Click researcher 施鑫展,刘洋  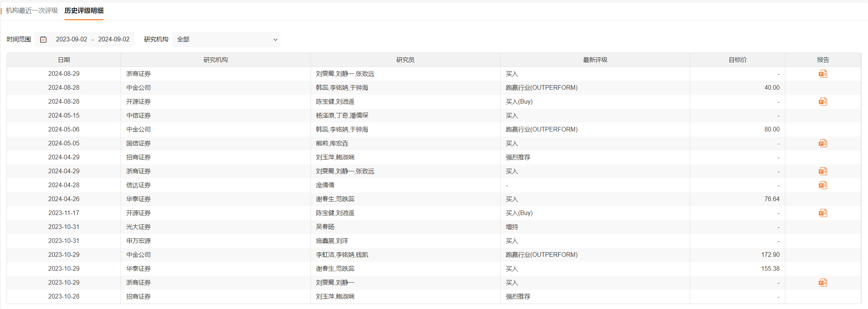coord(332,241)
